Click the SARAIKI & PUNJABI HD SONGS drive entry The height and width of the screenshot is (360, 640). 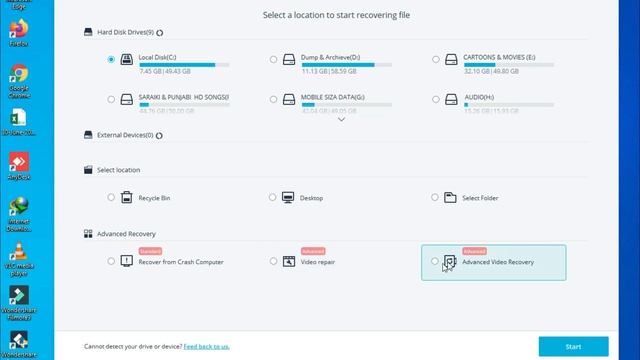pyautogui.click(x=168, y=102)
